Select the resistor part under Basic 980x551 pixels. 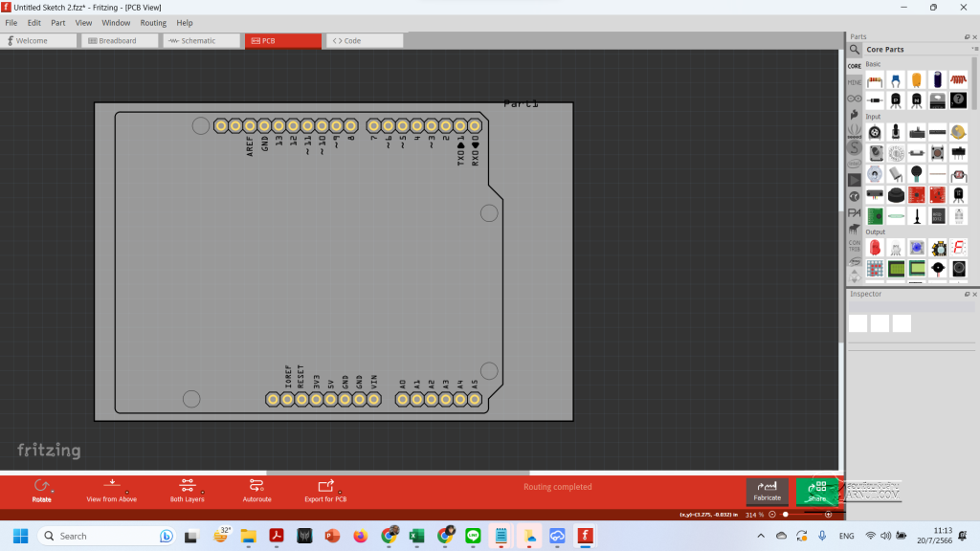tap(875, 81)
